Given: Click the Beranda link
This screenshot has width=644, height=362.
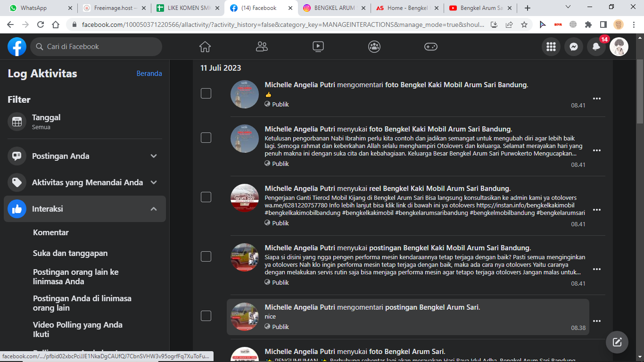Looking at the screenshot, I should [149, 74].
